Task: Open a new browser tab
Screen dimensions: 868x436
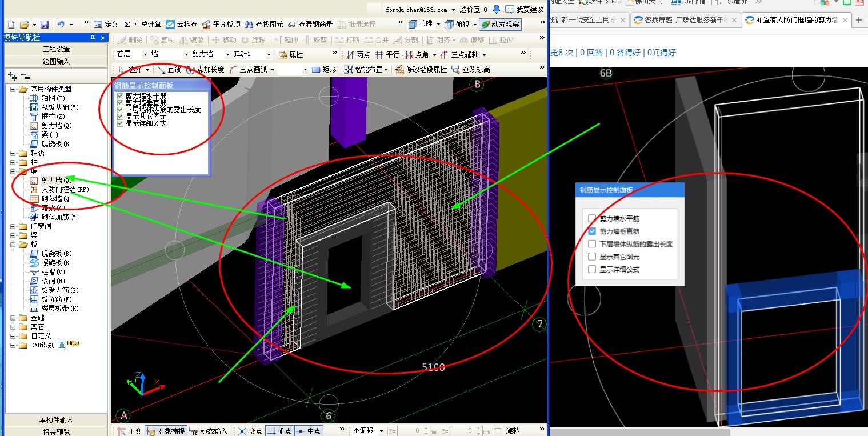Action: click(858, 20)
